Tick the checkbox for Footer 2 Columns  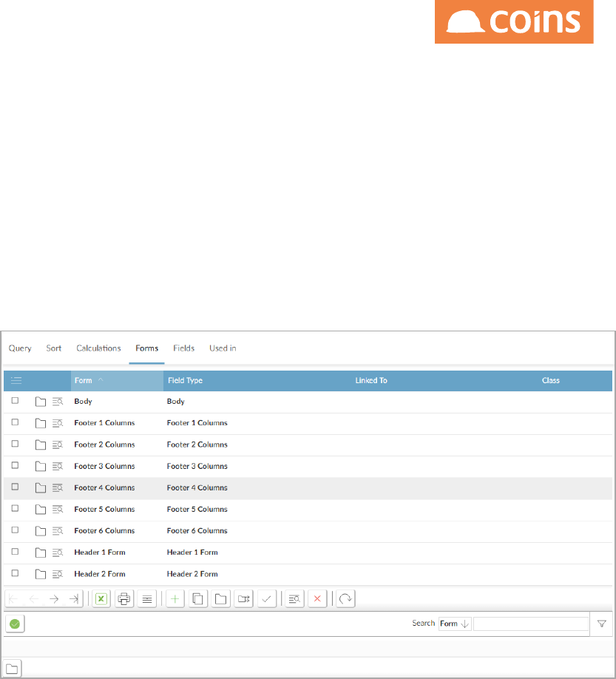[x=15, y=444]
